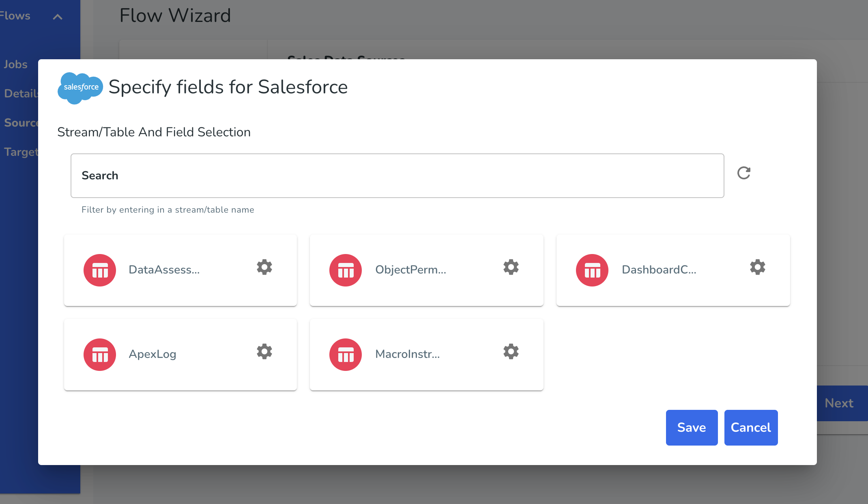Click 'Filter by entering in a stream/table name' hint
The height and width of the screenshot is (504, 868).
coord(168,210)
